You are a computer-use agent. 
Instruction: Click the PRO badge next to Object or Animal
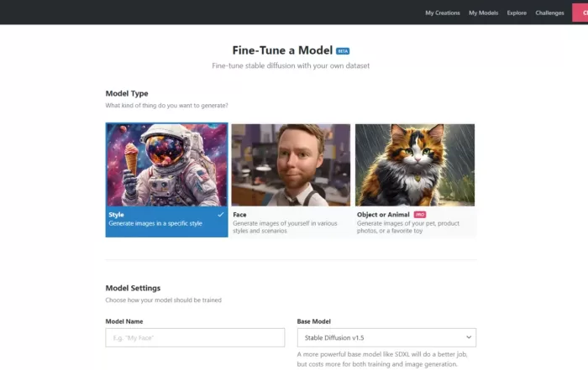(x=420, y=215)
